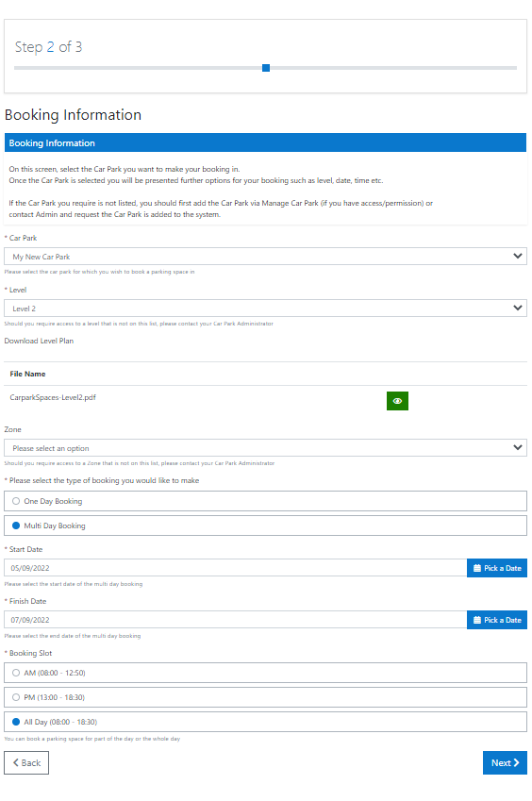Select the One Day Booking radio button
532x801 pixels.
click(16, 501)
